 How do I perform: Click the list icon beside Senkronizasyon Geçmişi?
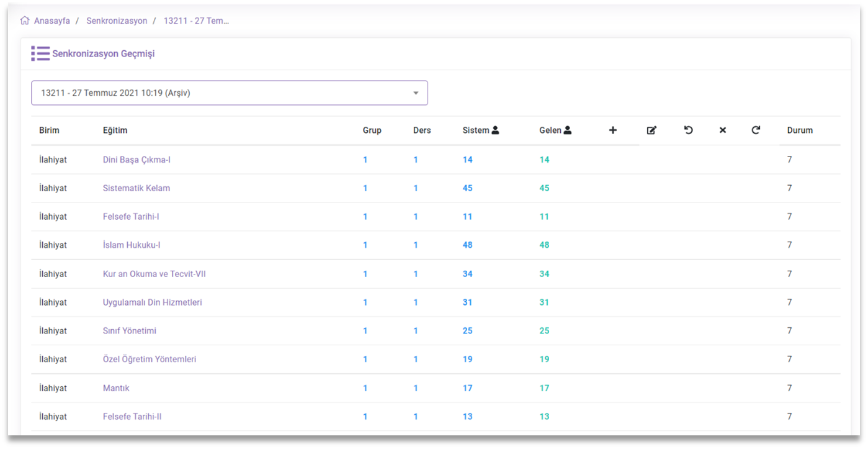[40, 53]
